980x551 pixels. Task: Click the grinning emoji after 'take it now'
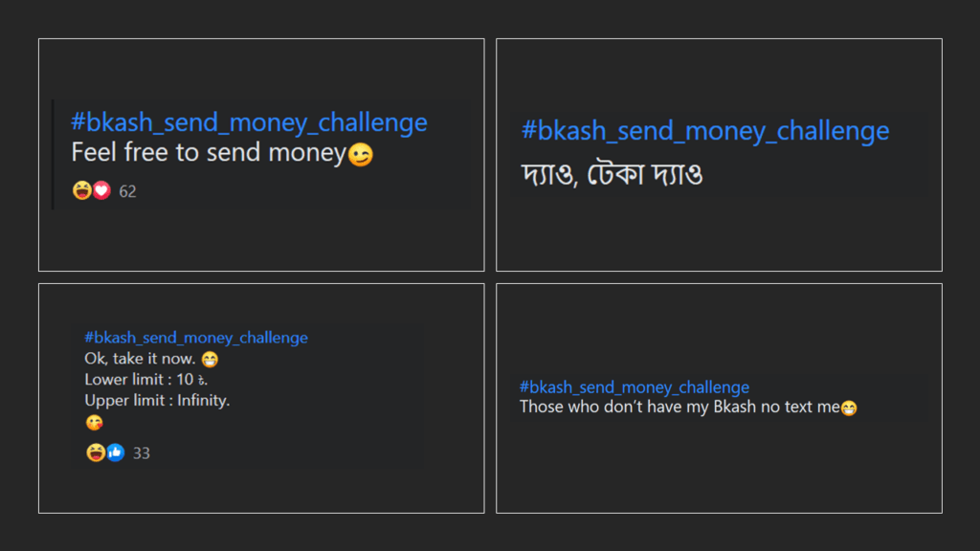pos(210,360)
